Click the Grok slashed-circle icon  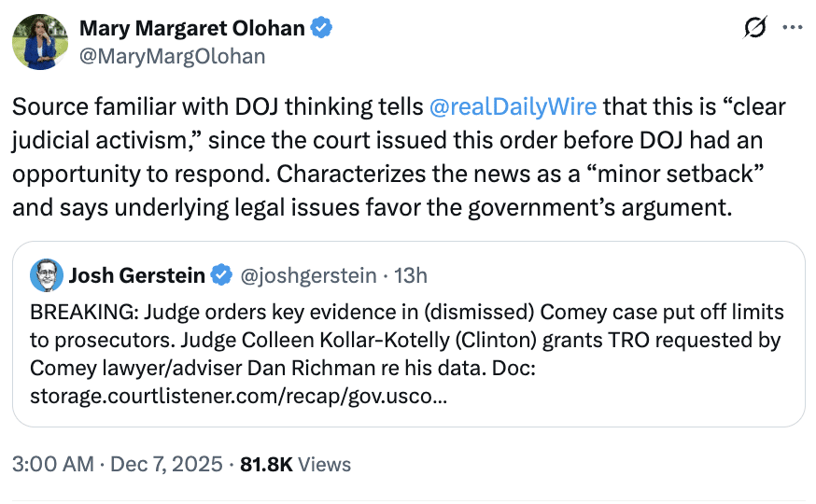(753, 29)
